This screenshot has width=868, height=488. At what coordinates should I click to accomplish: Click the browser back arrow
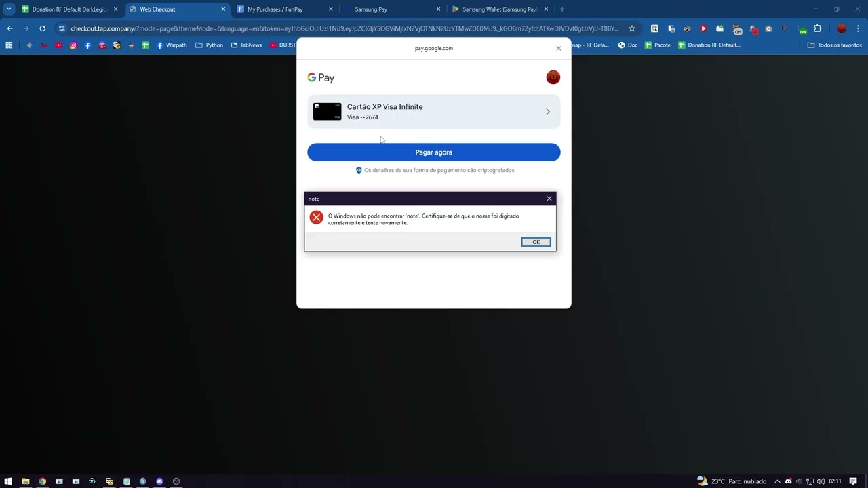pyautogui.click(x=9, y=28)
